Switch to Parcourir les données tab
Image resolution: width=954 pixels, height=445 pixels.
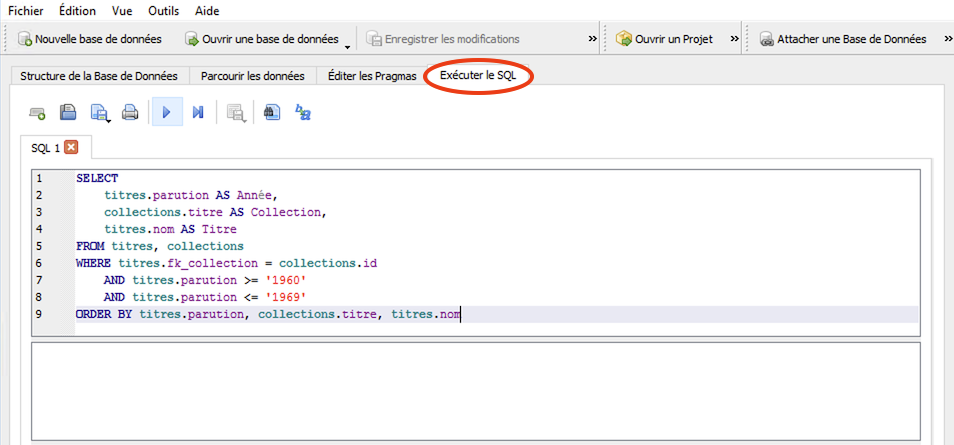pyautogui.click(x=252, y=76)
